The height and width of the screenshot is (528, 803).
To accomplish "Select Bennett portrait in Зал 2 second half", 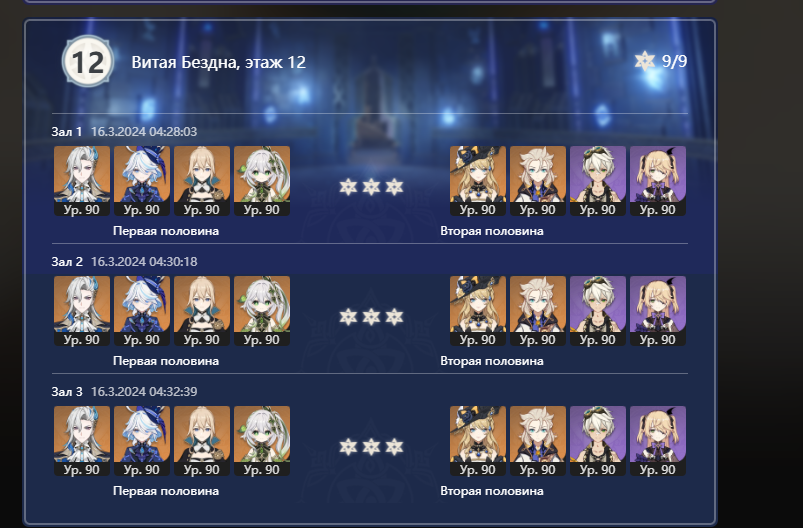I will click(x=598, y=311).
